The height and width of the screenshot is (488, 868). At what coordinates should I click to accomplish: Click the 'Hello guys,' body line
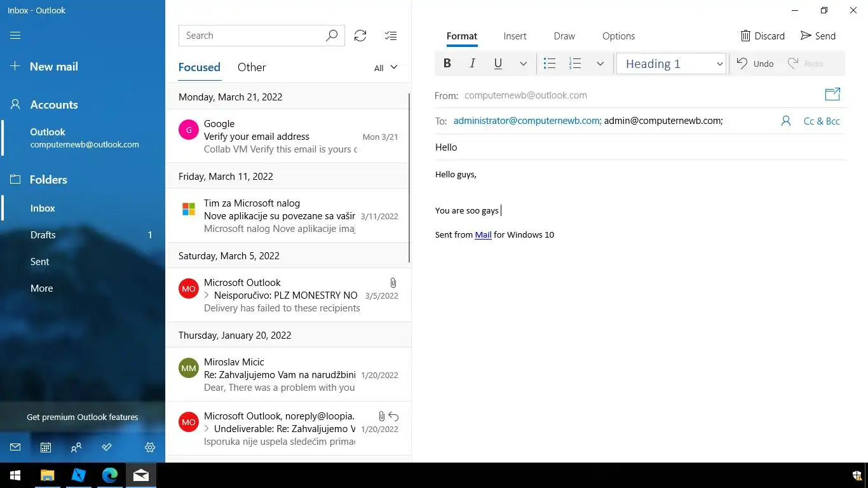(456, 174)
